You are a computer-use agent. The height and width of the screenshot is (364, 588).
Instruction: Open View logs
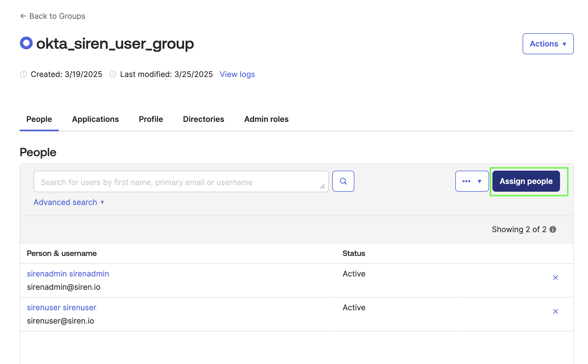point(237,74)
